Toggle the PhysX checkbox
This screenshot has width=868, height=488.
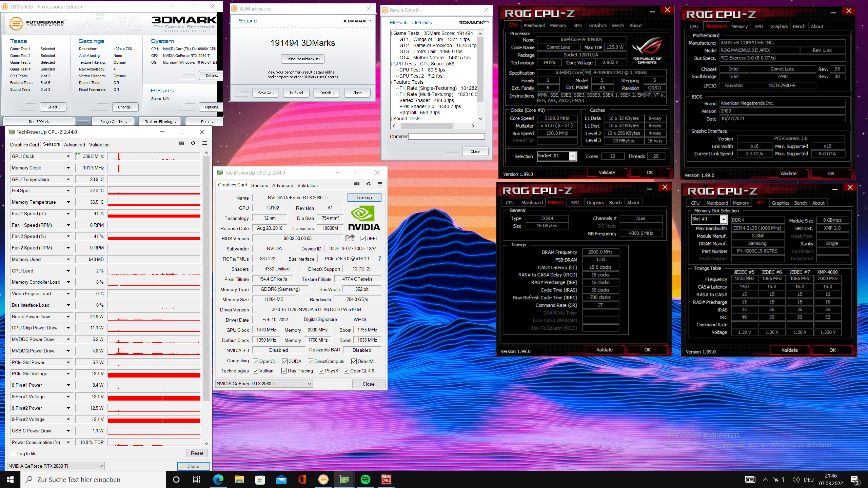click(x=321, y=371)
